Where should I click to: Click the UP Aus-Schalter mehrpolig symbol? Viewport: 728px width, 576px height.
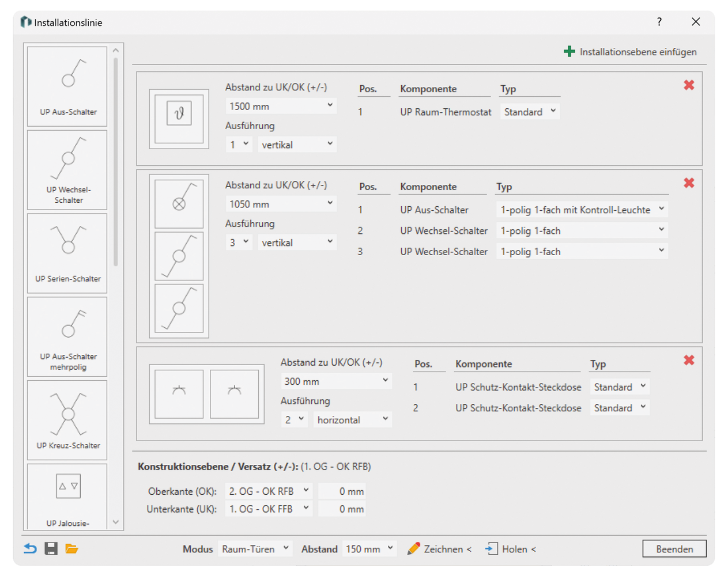[67, 337]
